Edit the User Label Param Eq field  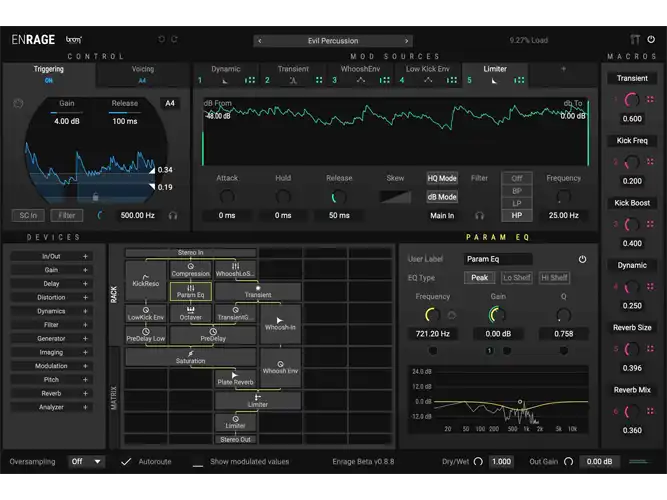[498, 259]
